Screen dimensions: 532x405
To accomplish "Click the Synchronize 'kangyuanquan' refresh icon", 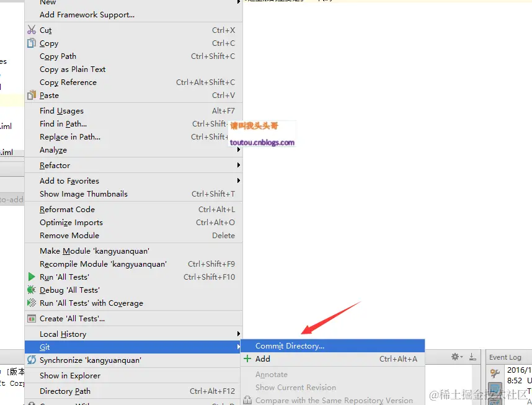I will (x=31, y=360).
